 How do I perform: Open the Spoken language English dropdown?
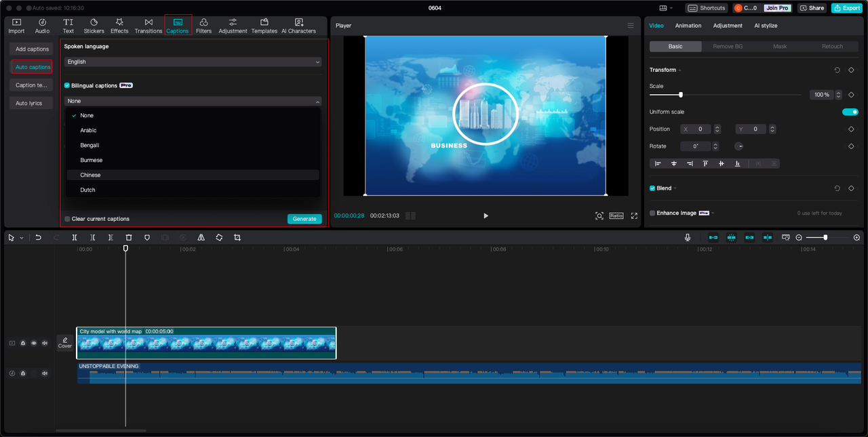[x=193, y=62]
